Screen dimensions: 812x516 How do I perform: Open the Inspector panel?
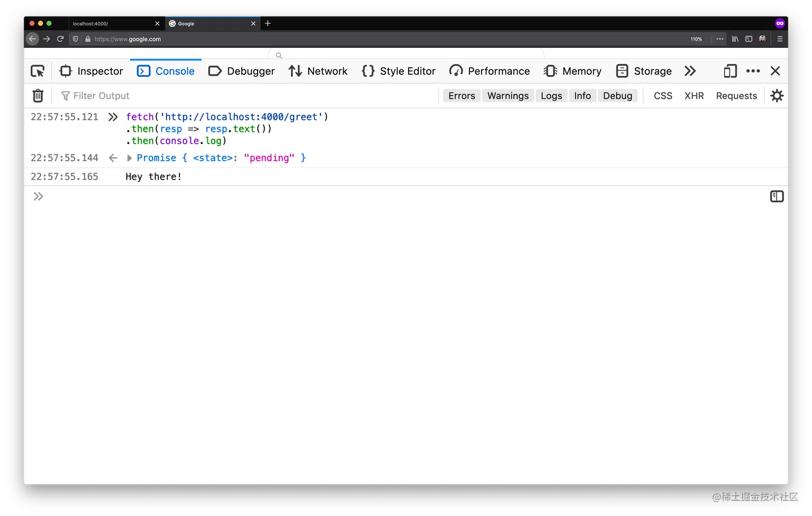click(x=91, y=71)
